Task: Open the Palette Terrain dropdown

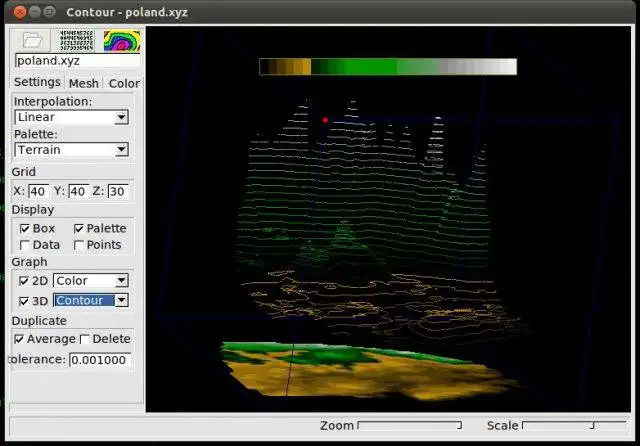Action: [71, 150]
